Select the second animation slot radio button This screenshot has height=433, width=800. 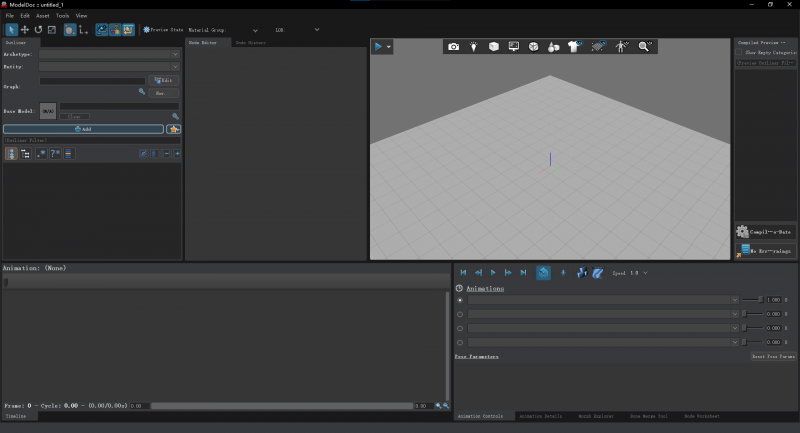(460, 314)
